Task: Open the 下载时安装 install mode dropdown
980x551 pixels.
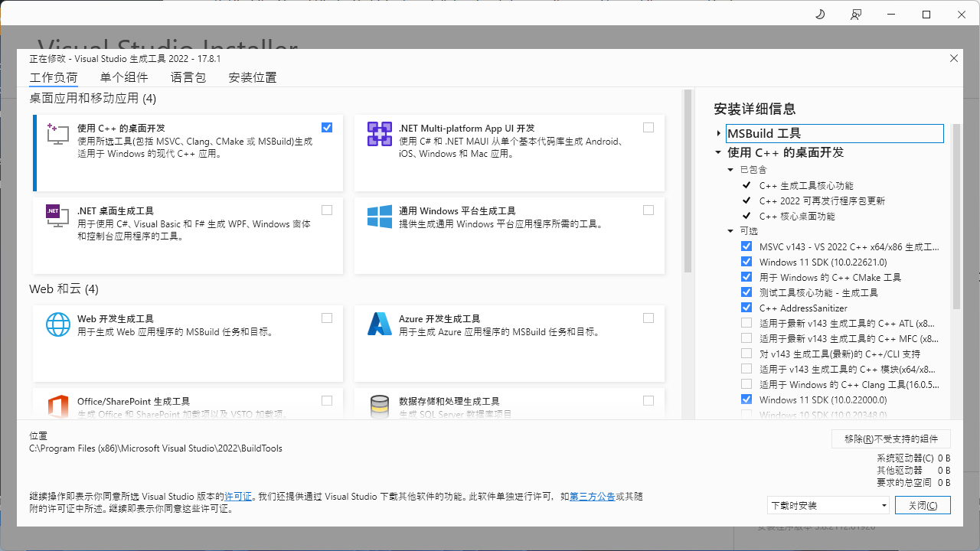Action: tap(828, 505)
